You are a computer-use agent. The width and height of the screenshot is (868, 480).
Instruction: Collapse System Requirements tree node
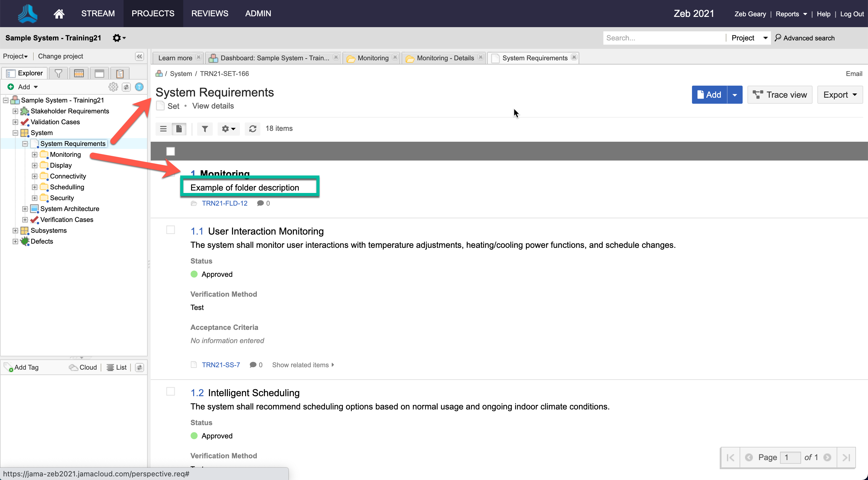[x=25, y=144]
